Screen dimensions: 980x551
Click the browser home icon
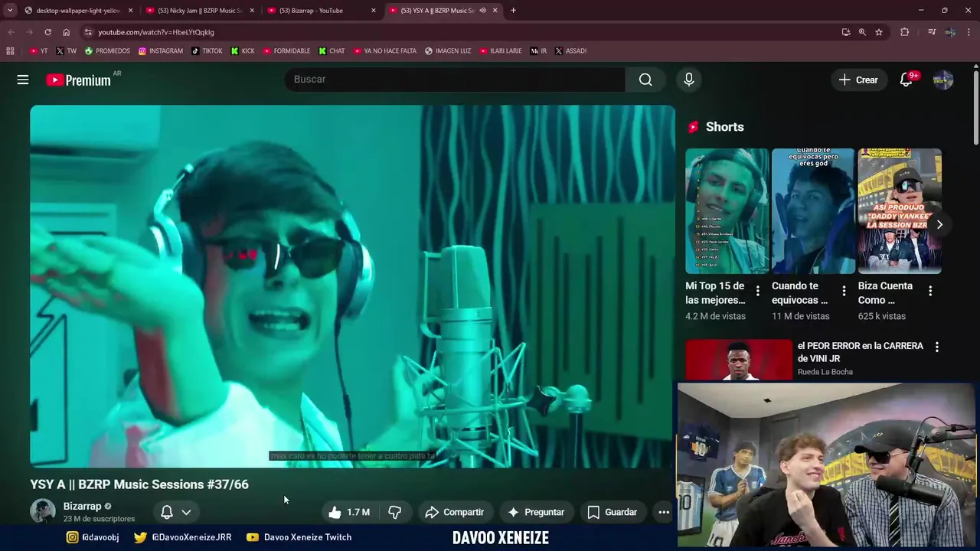point(66,32)
